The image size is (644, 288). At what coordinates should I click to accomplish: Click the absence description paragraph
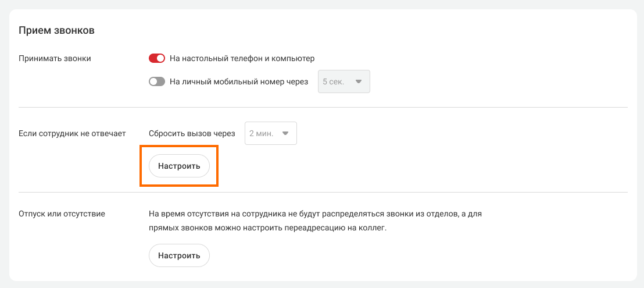coord(314,221)
